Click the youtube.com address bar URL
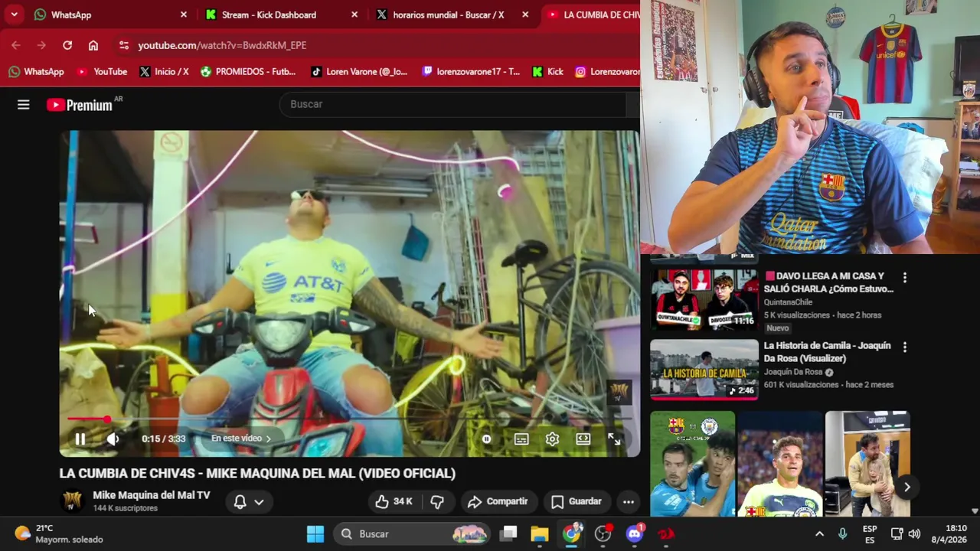The height and width of the screenshot is (551, 980). (x=222, y=45)
